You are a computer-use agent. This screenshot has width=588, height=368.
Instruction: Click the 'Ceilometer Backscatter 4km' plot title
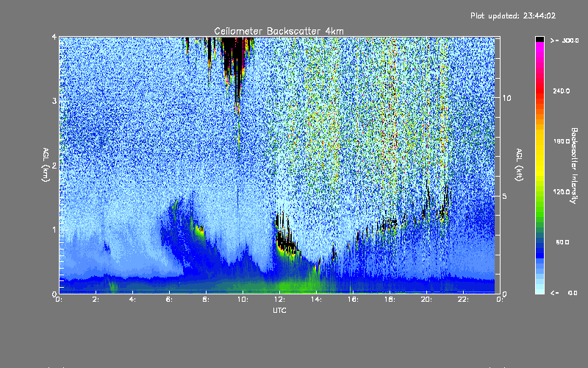tap(279, 31)
